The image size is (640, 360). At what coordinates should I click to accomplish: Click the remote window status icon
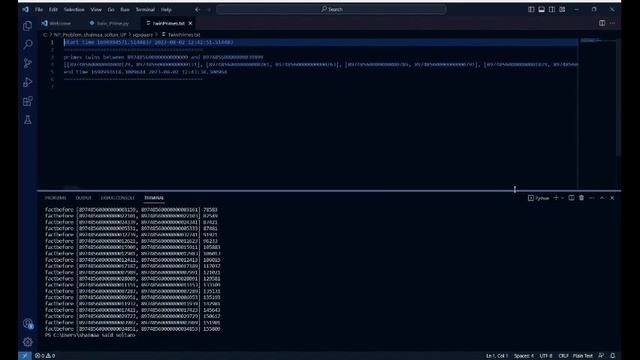[24, 356]
